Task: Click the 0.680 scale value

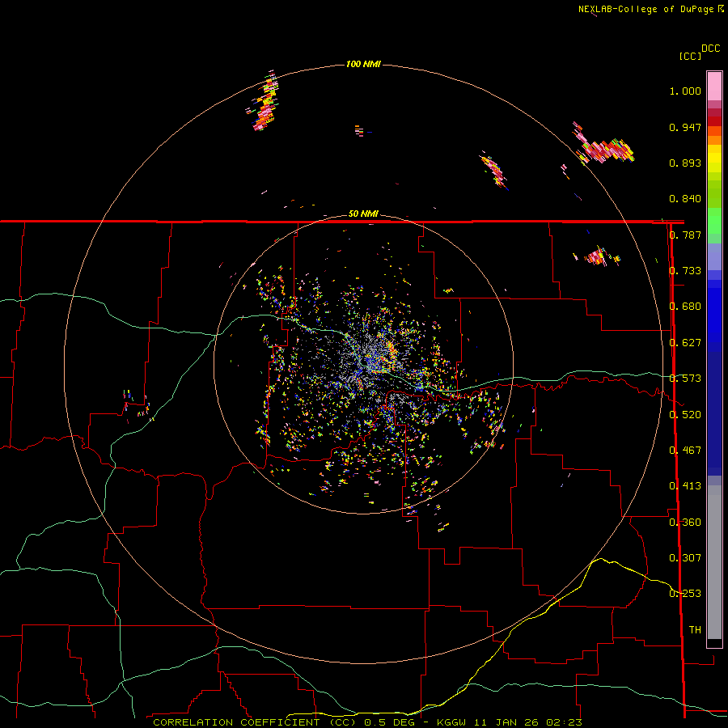Action: tap(685, 307)
